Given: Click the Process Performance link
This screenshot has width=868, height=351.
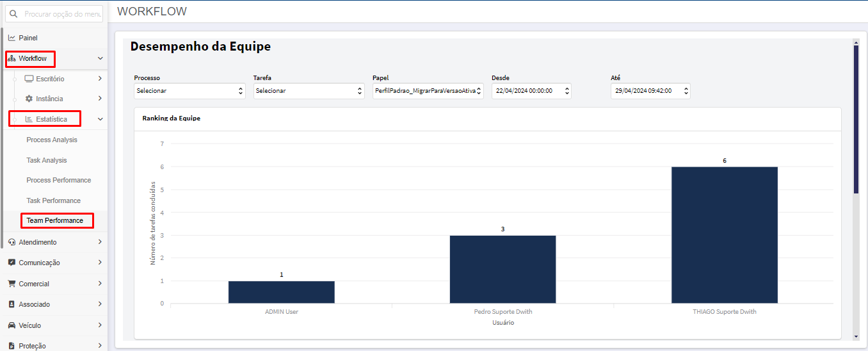Looking at the screenshot, I should tap(59, 180).
